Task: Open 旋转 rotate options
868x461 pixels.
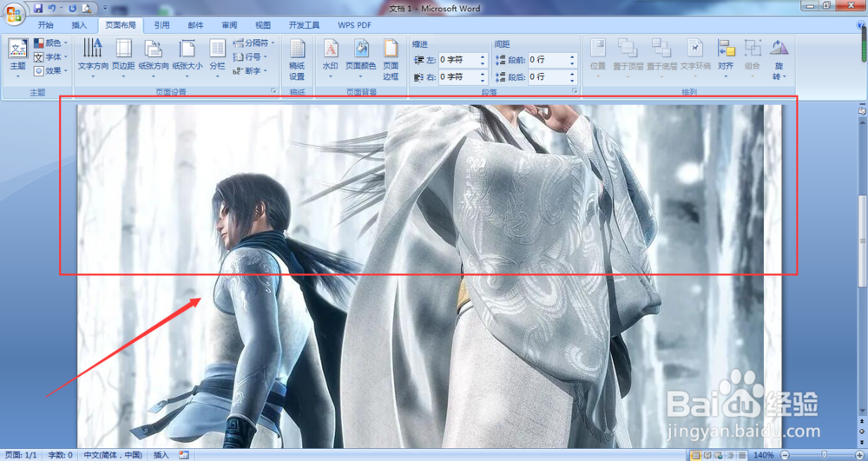Action: click(779, 58)
